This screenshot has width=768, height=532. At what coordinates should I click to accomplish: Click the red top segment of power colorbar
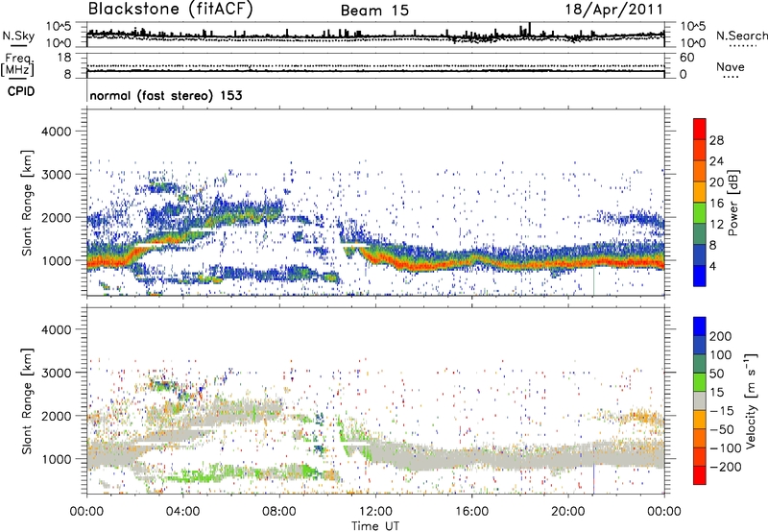[x=700, y=129]
